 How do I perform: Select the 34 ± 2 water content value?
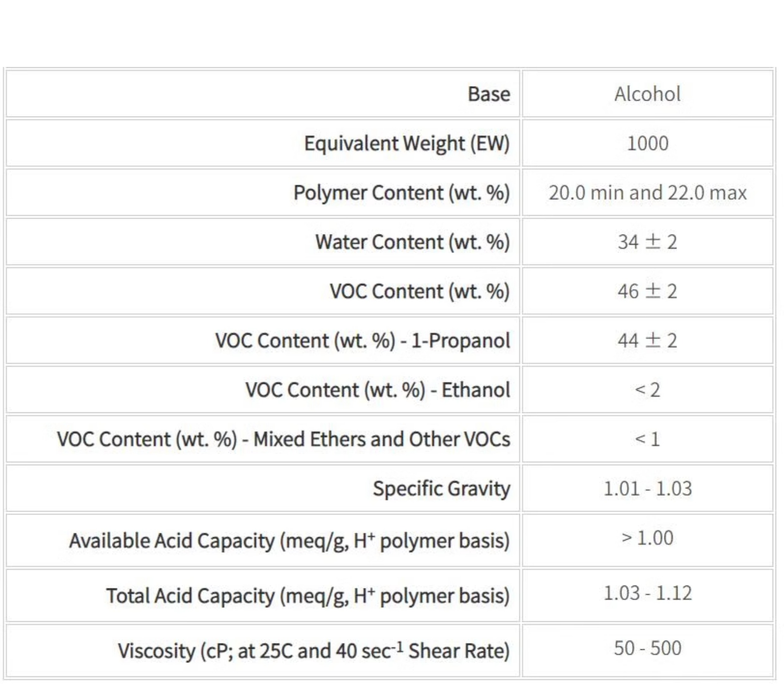click(647, 242)
